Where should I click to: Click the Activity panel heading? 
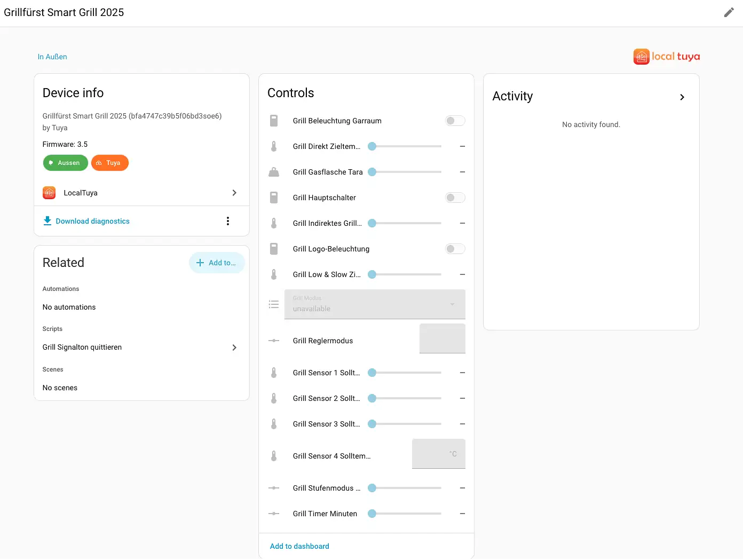(x=512, y=96)
